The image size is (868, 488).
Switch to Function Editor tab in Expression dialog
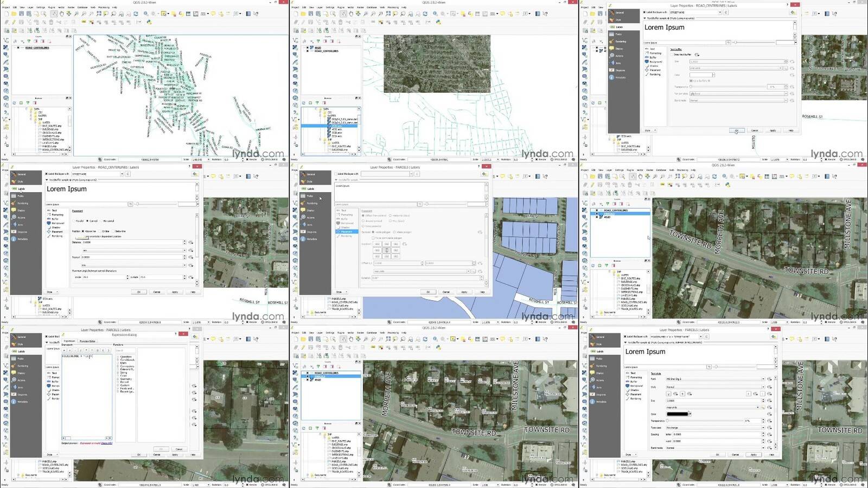87,341
